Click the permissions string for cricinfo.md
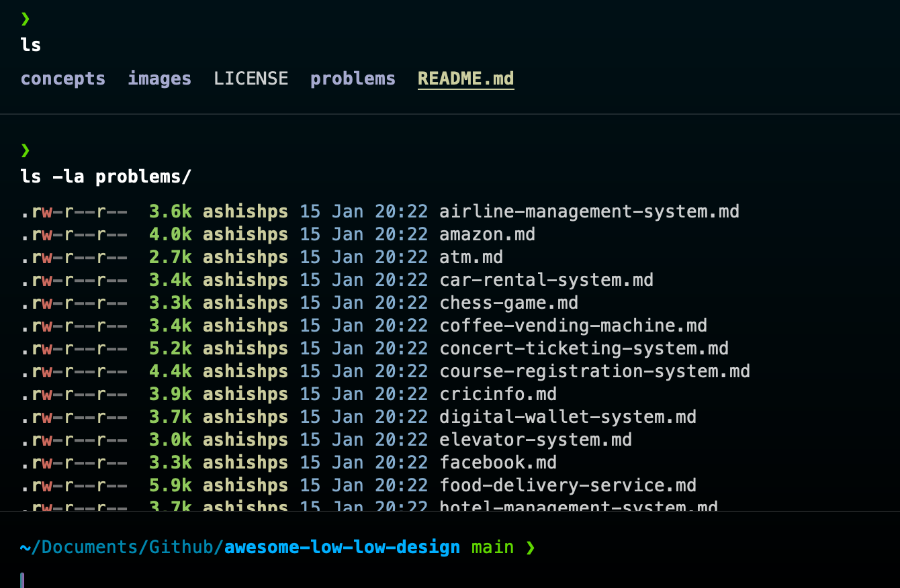900x588 pixels. point(73,394)
